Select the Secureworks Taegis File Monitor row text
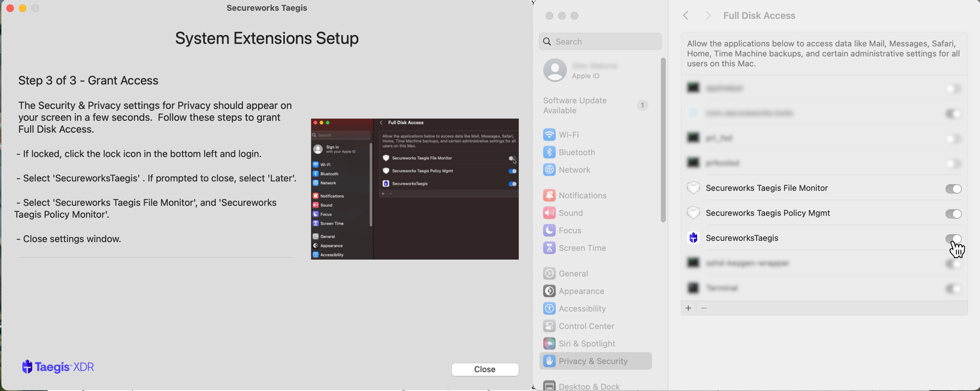 [x=767, y=188]
